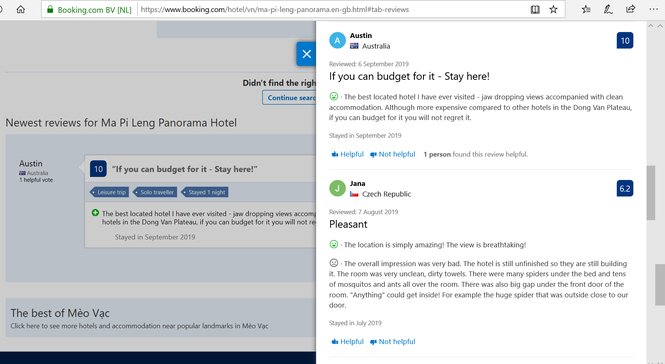The image size is (665, 364).
Task: Click the reviews panel scrollbar thumb
Action: pos(651,193)
